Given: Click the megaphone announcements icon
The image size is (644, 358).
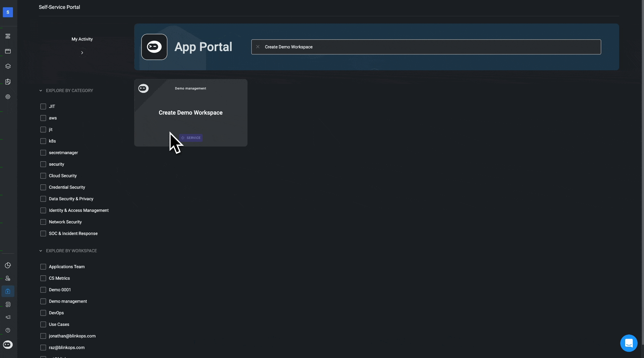Looking at the screenshot, I should (8, 317).
